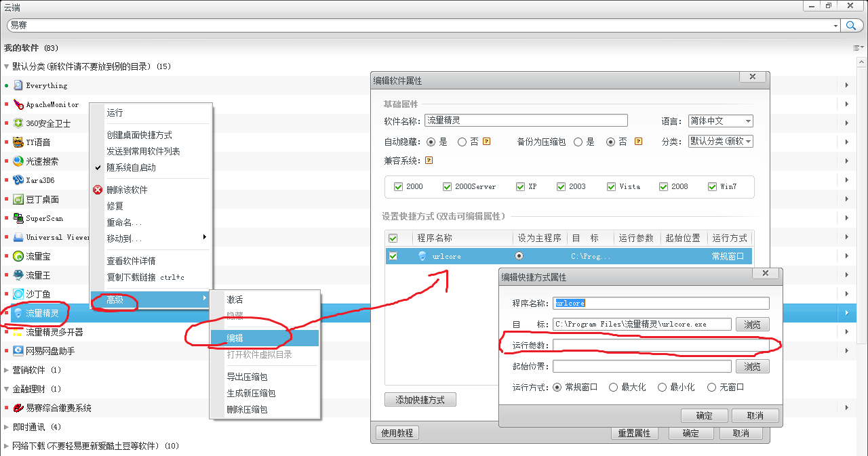Open the 分类 dropdown
This screenshot has width=868, height=456.
(x=721, y=141)
